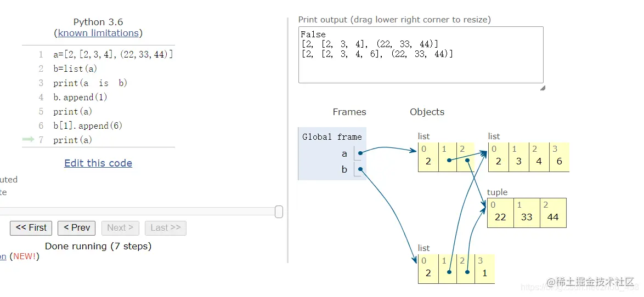Open the known limitations link
Screen dimensions: 644x297
98,33
